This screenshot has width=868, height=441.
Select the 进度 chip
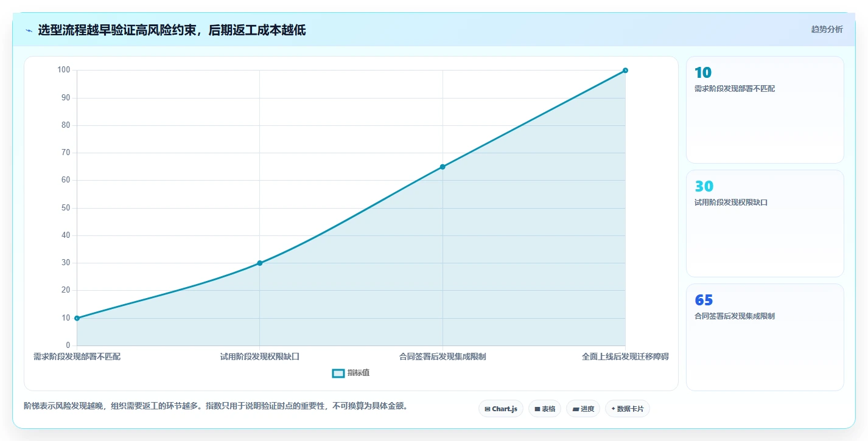point(583,409)
